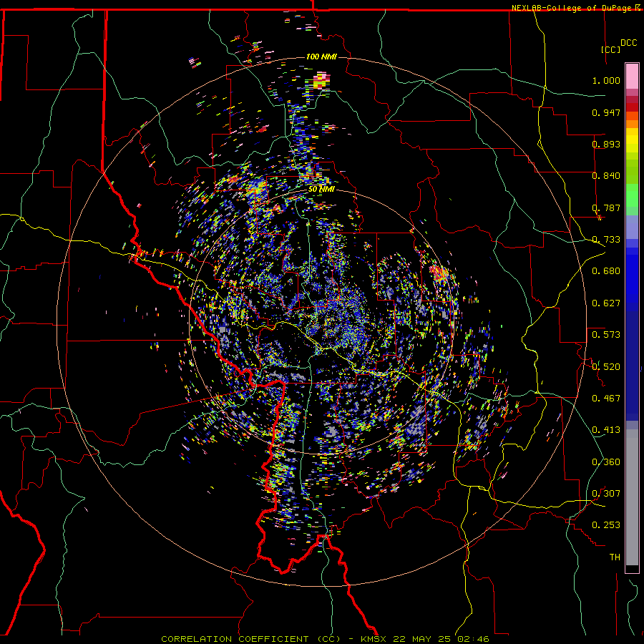
Task: Click the TH threshold label on the legend
Action: pos(615,557)
